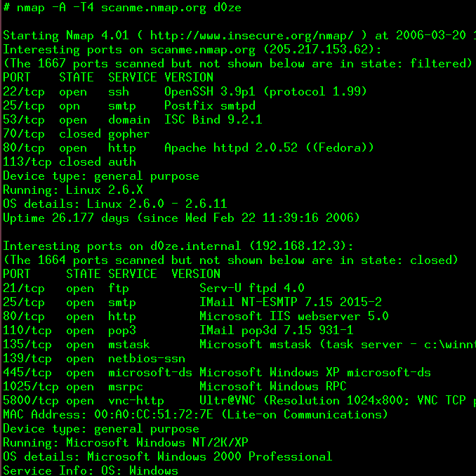Screen dimensions: 476x476
Task: Click the Apache httpd 2.0.52 text
Action: coord(231,148)
